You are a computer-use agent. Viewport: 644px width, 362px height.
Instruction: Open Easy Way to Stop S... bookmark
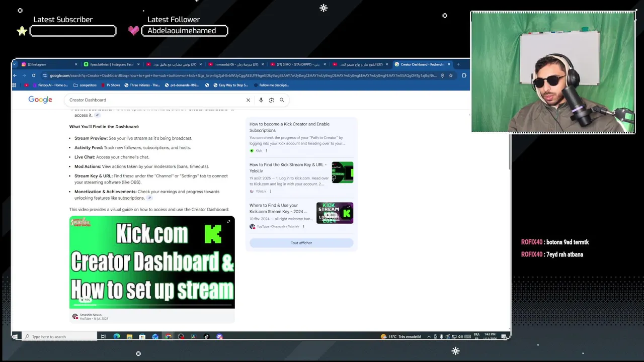coord(231,85)
